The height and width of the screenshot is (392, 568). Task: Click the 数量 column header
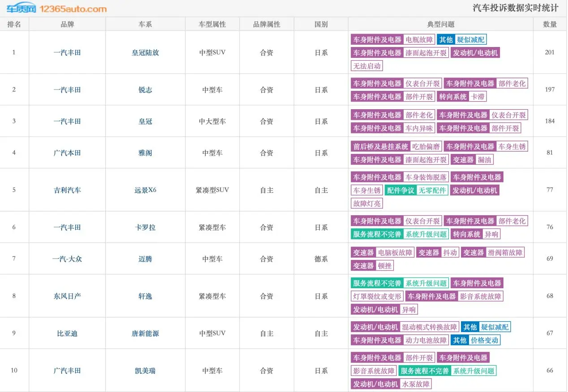click(x=550, y=24)
